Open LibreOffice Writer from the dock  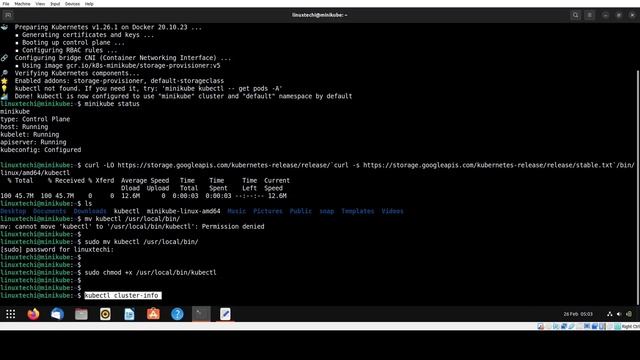click(129, 314)
